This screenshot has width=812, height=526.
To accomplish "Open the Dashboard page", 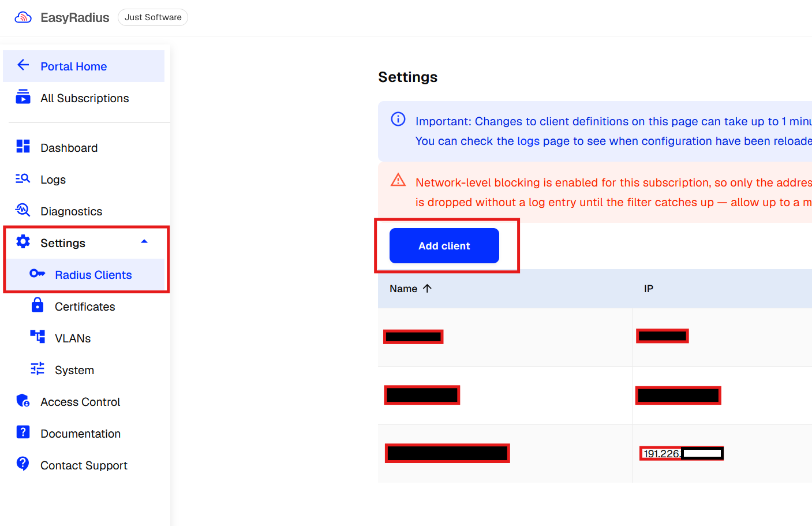I will pyautogui.click(x=69, y=148).
